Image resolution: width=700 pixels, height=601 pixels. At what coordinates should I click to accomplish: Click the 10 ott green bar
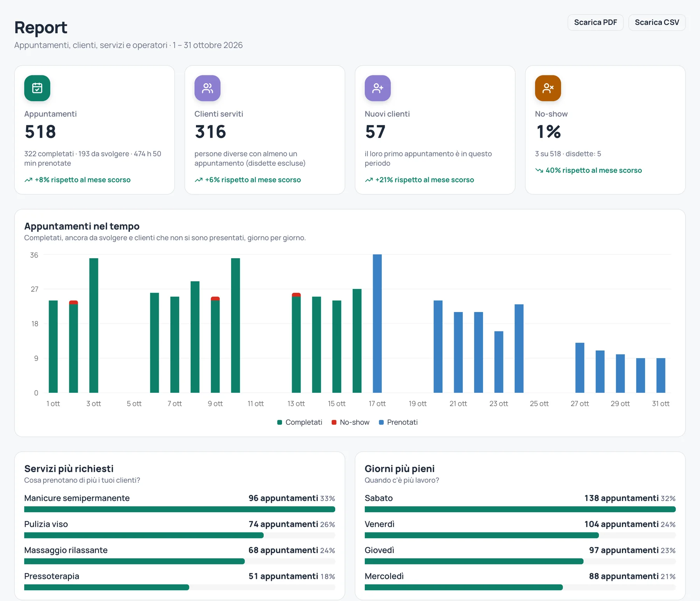click(x=235, y=325)
